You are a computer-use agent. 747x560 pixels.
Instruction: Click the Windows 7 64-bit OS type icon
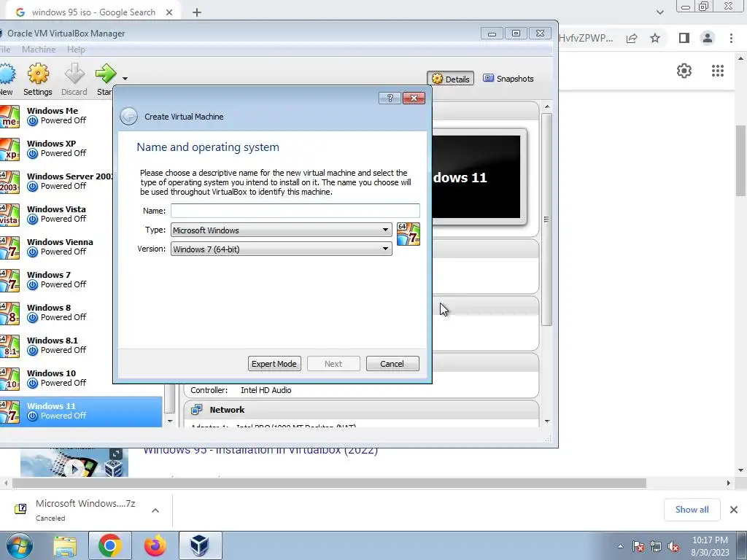click(x=409, y=234)
